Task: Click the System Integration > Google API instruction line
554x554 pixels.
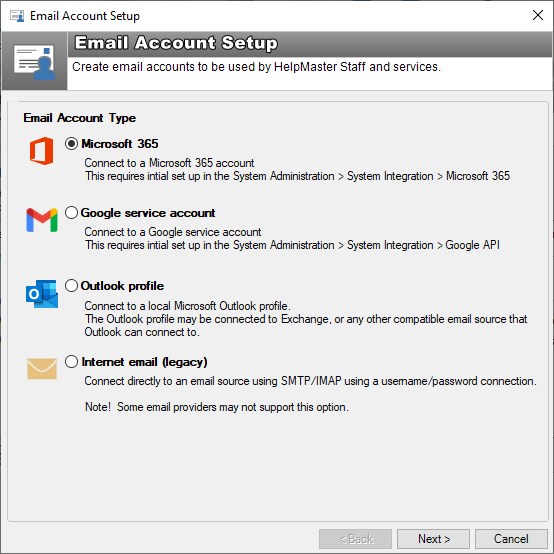Action: point(293,245)
